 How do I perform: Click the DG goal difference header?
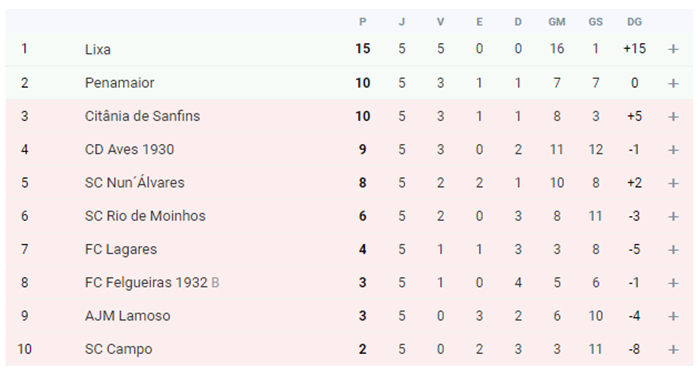click(x=634, y=22)
